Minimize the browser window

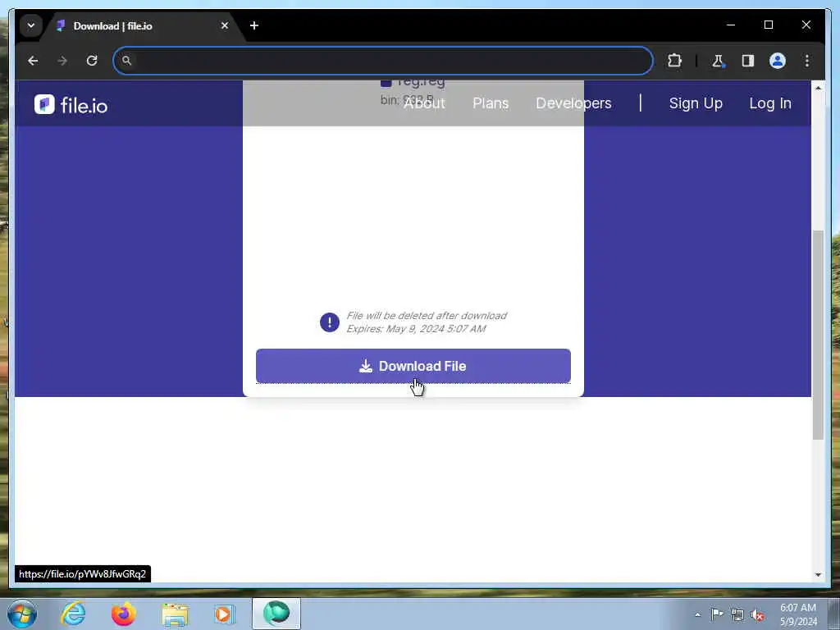coord(731,25)
